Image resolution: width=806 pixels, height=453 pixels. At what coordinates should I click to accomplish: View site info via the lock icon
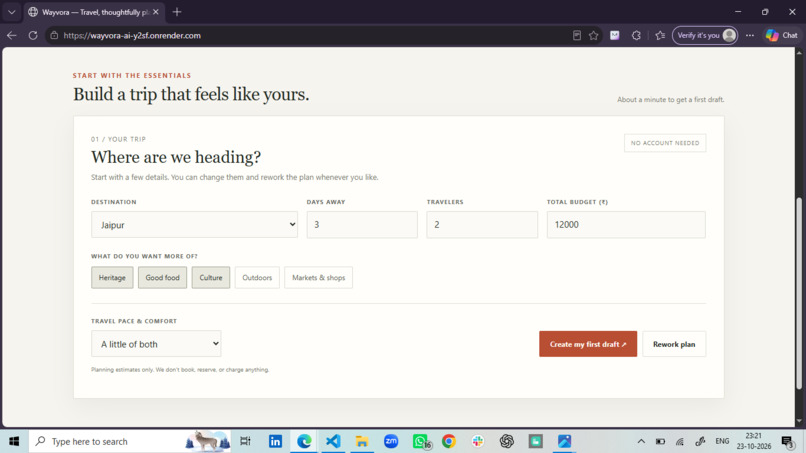54,35
